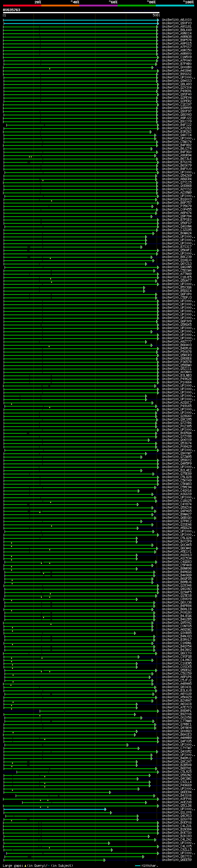Select hit label UniRef100_A4S8A6
The image size is (197, 868).
click(177, 71)
